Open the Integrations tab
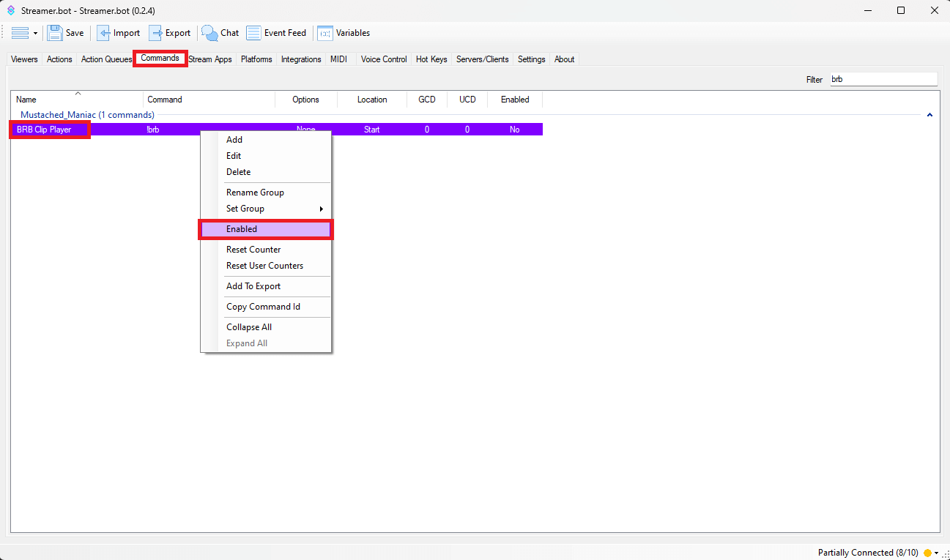The width and height of the screenshot is (950, 560). point(301,59)
